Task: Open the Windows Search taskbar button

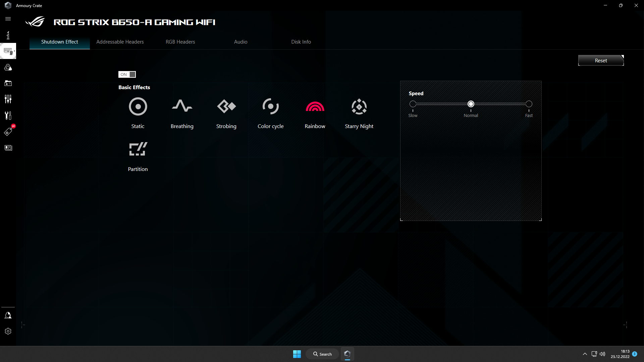Action: 322,354
